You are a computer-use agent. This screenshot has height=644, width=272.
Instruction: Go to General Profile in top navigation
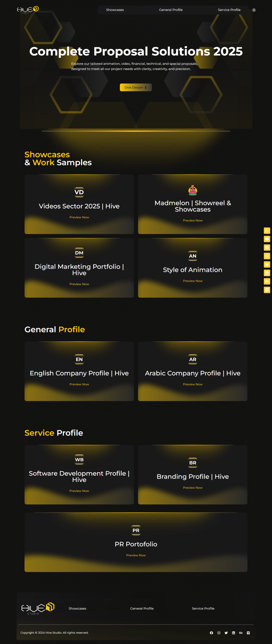point(171,10)
